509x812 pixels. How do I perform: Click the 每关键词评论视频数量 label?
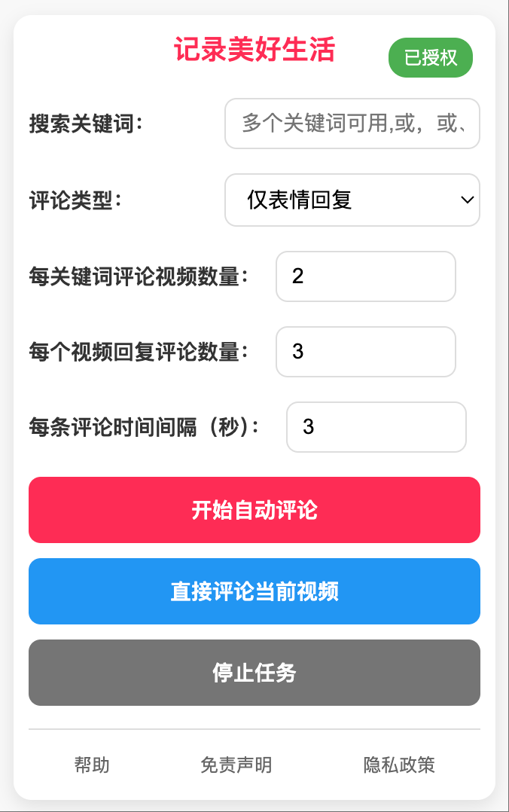(x=139, y=276)
